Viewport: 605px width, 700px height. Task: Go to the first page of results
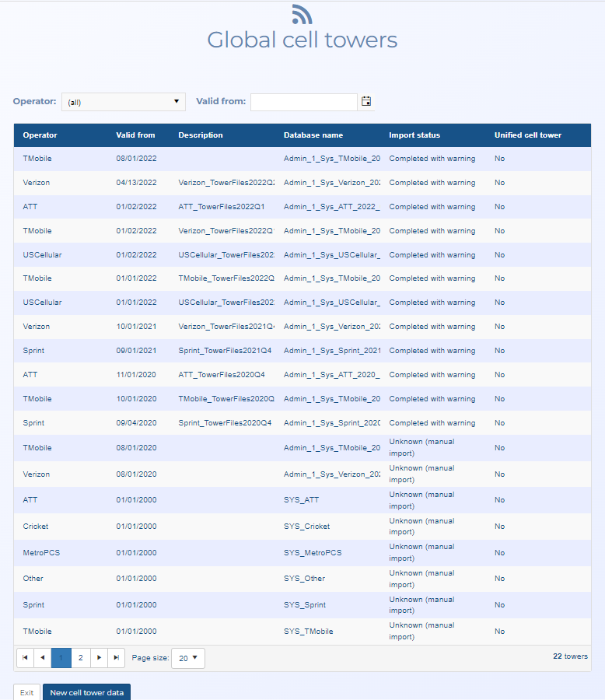pyautogui.click(x=25, y=658)
